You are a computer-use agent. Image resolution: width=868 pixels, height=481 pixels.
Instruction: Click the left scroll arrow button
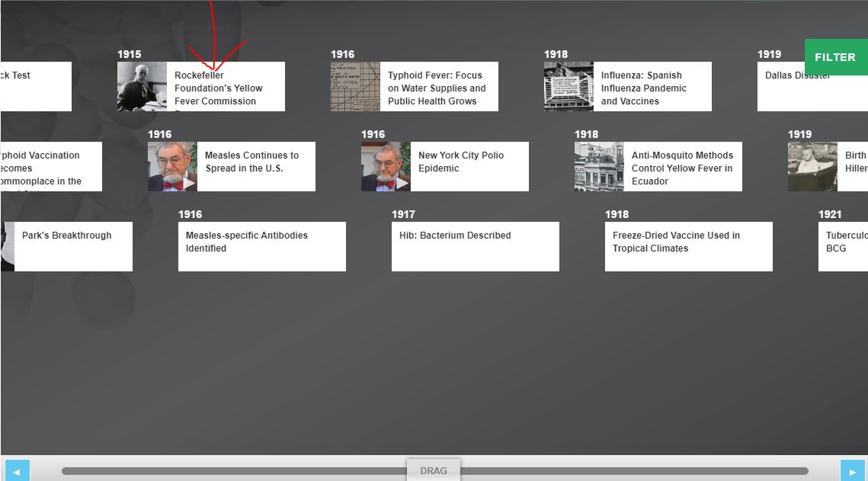[x=17, y=471]
